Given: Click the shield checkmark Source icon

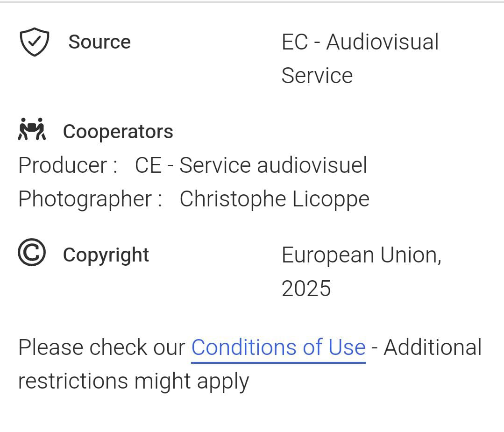Looking at the screenshot, I should [x=34, y=42].
